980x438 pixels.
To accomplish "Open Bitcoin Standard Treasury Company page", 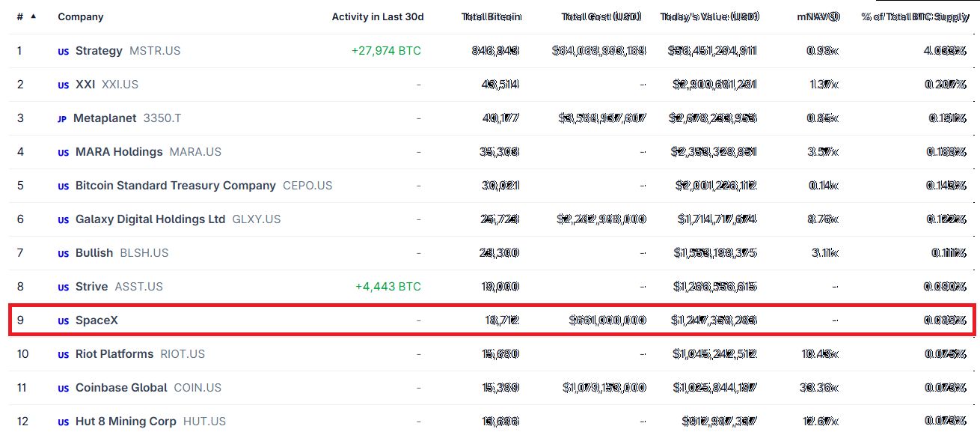I will click(x=176, y=186).
